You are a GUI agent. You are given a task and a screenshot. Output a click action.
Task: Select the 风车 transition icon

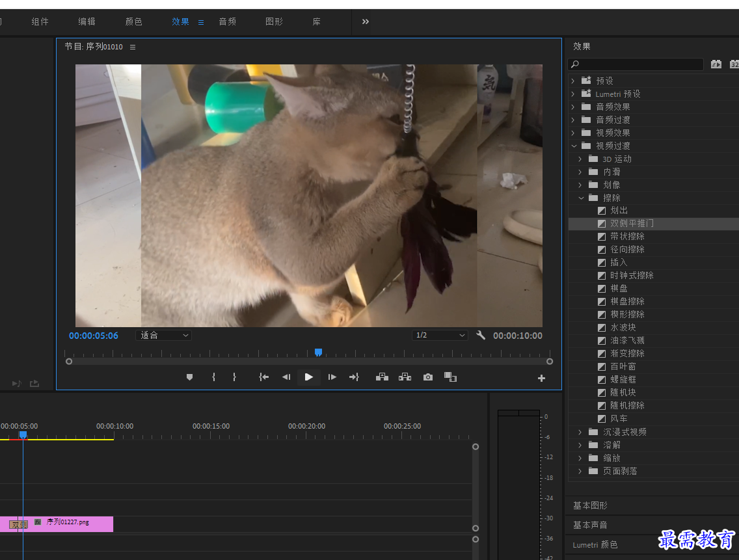[x=602, y=419]
